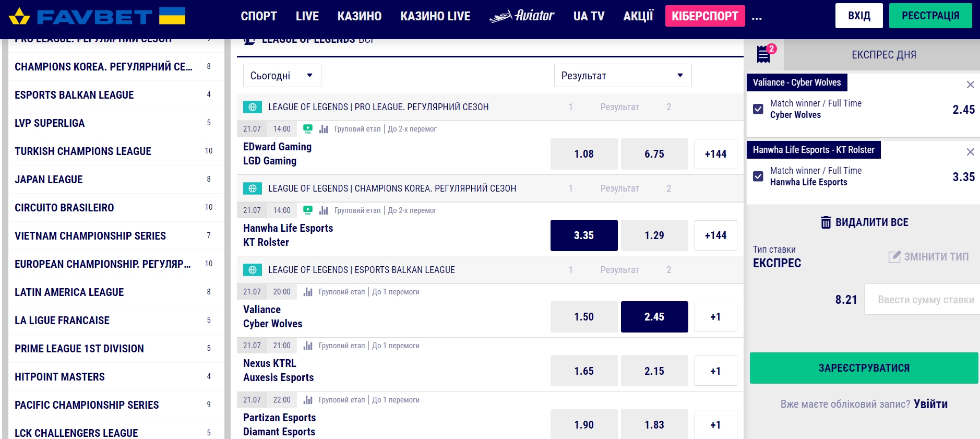
Task: Expand the Результат market dropdown
Action: point(623,76)
